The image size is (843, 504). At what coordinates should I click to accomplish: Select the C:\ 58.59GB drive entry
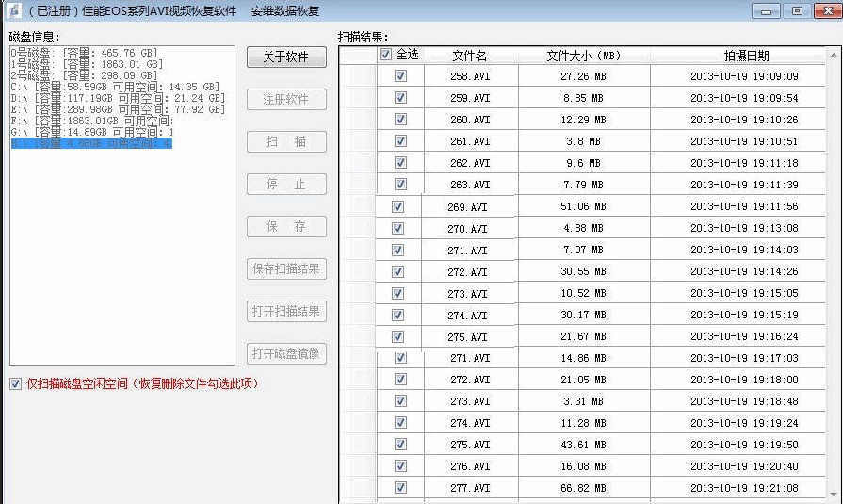[x=115, y=87]
